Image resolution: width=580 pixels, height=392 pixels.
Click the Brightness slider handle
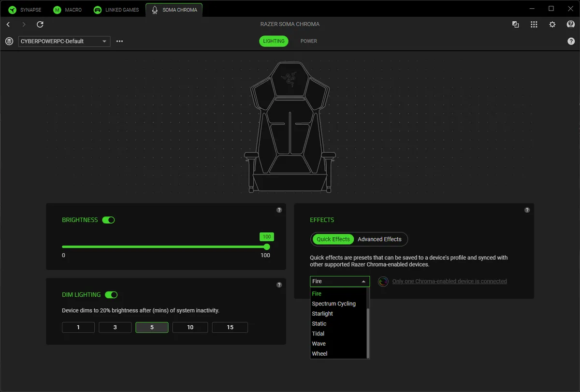click(267, 247)
